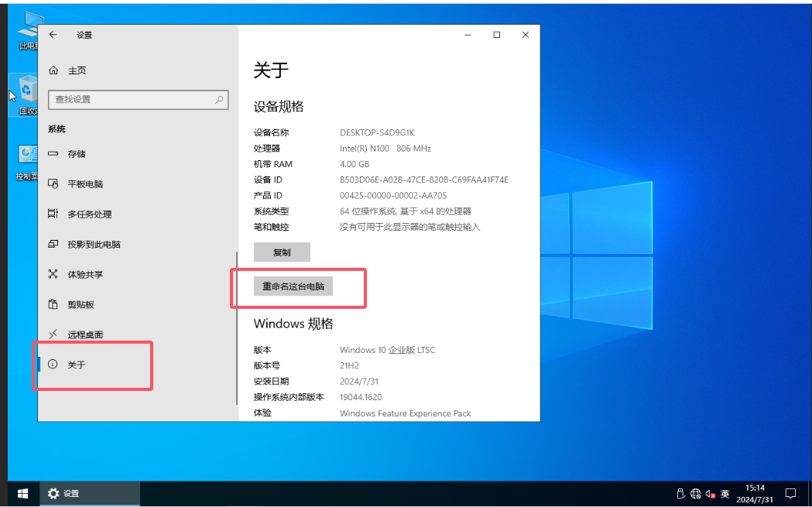This screenshot has width=812, height=507.
Task: Open the 存储 storage settings
Action: [77, 154]
